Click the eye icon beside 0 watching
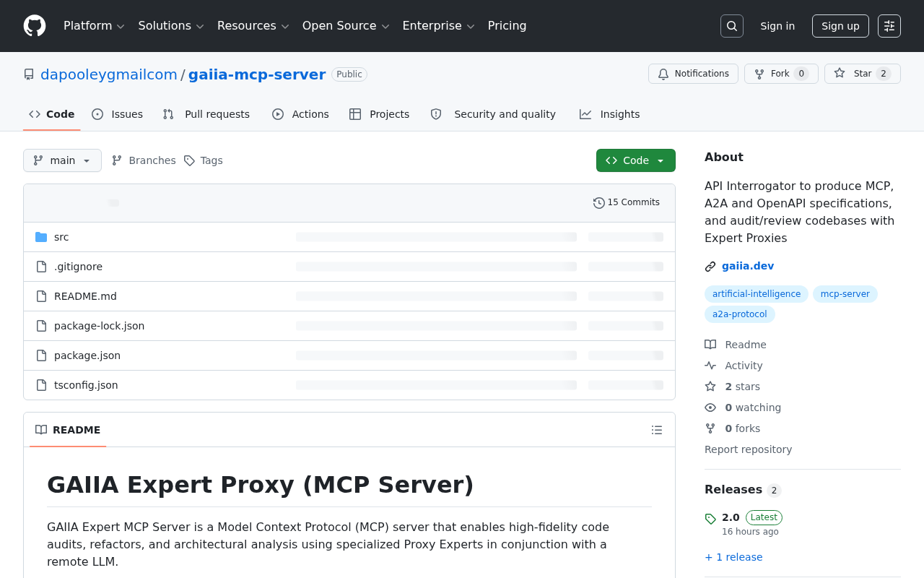The width and height of the screenshot is (924, 578). click(710, 407)
